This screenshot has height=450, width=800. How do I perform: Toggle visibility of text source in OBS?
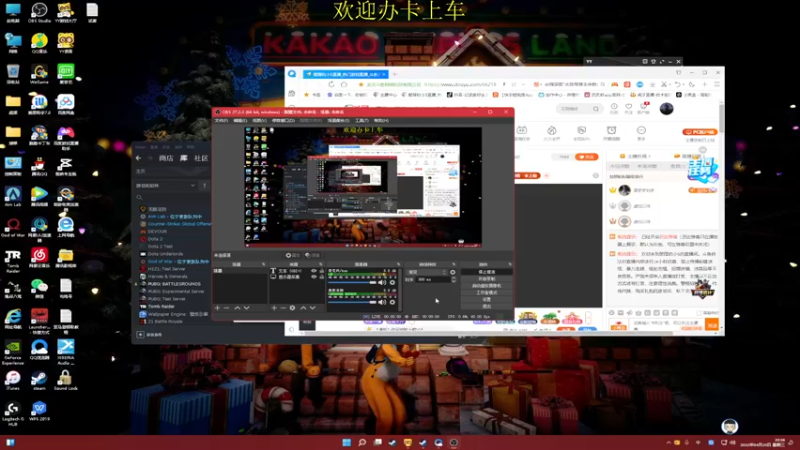click(314, 271)
